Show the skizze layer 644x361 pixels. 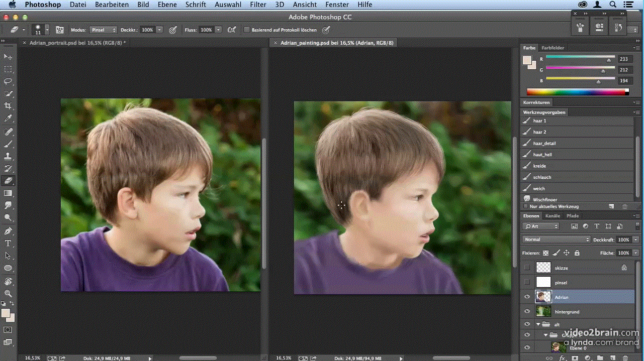527,268
